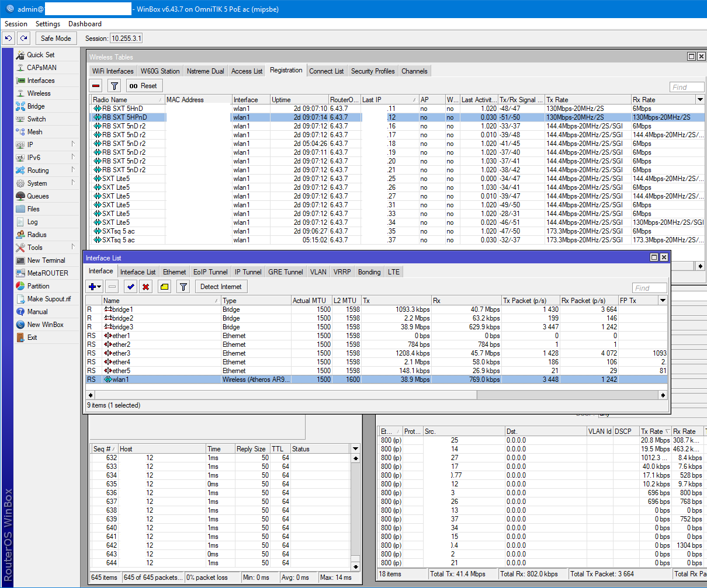Click Find field in Wireless Tables

(687, 87)
